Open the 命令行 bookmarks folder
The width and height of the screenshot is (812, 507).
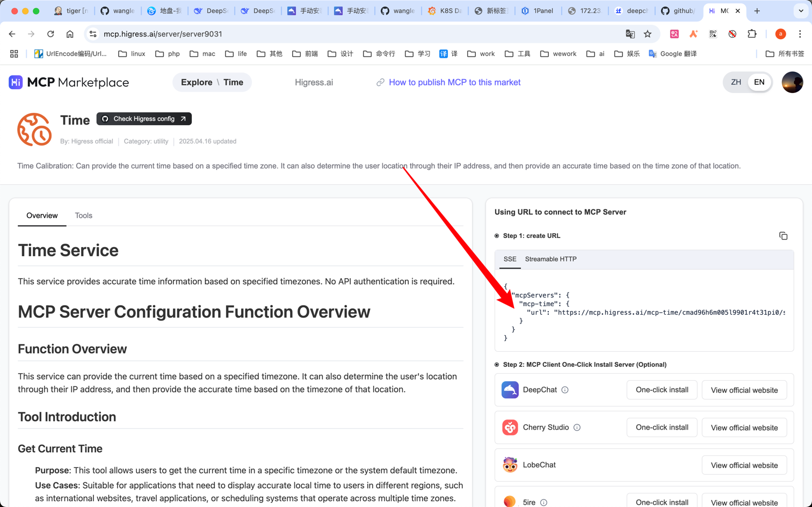379,54
